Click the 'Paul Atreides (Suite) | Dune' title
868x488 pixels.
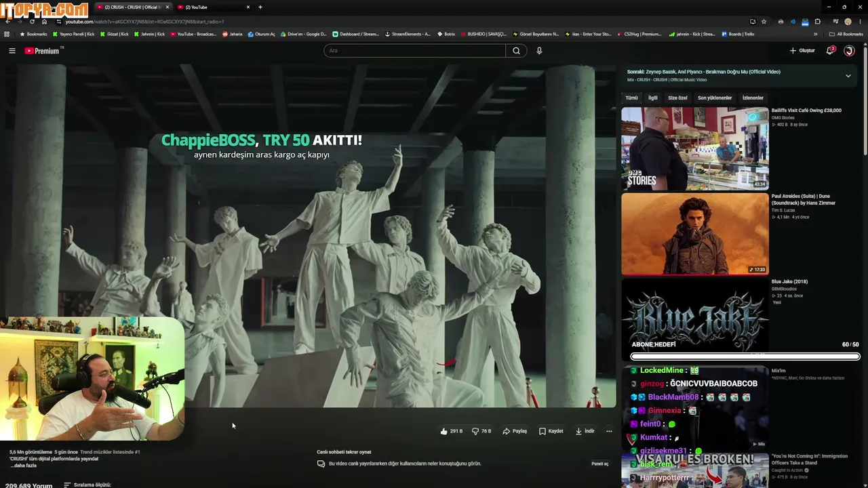804,199
